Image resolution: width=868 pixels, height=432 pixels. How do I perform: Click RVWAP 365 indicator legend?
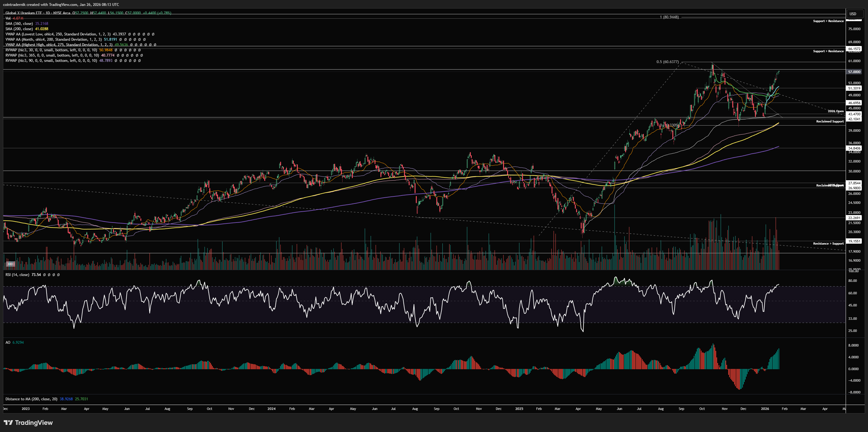[52, 55]
